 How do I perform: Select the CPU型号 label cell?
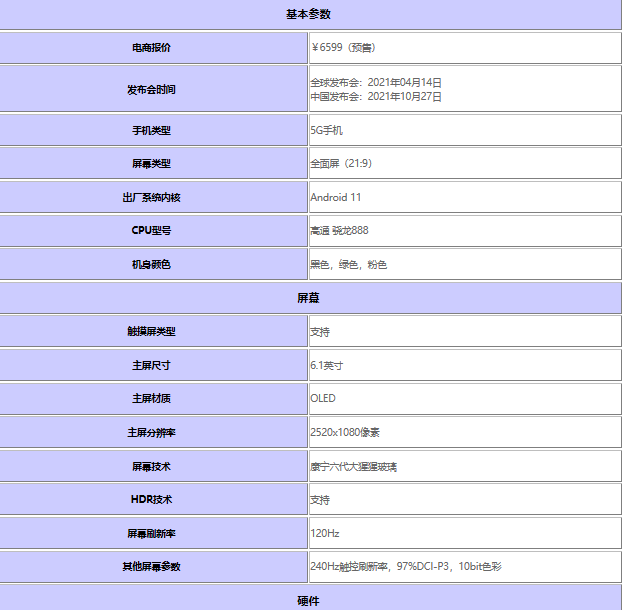(152, 230)
